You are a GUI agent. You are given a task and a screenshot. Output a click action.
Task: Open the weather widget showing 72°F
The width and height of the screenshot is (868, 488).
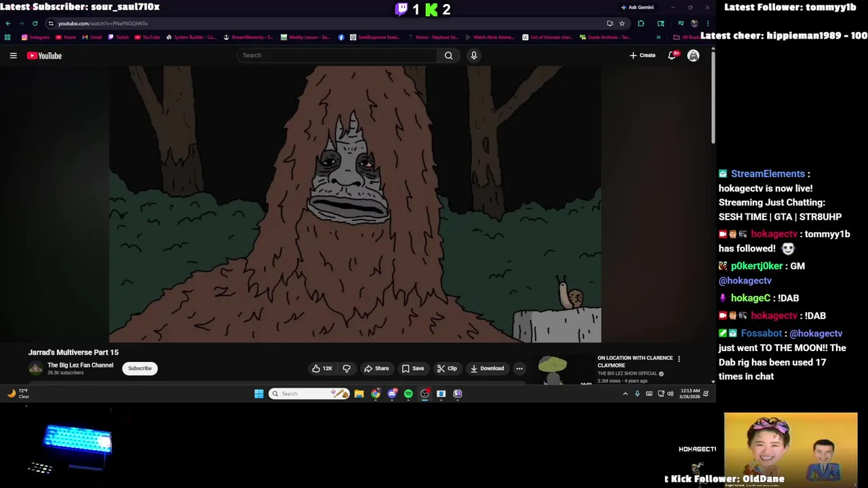[18, 394]
